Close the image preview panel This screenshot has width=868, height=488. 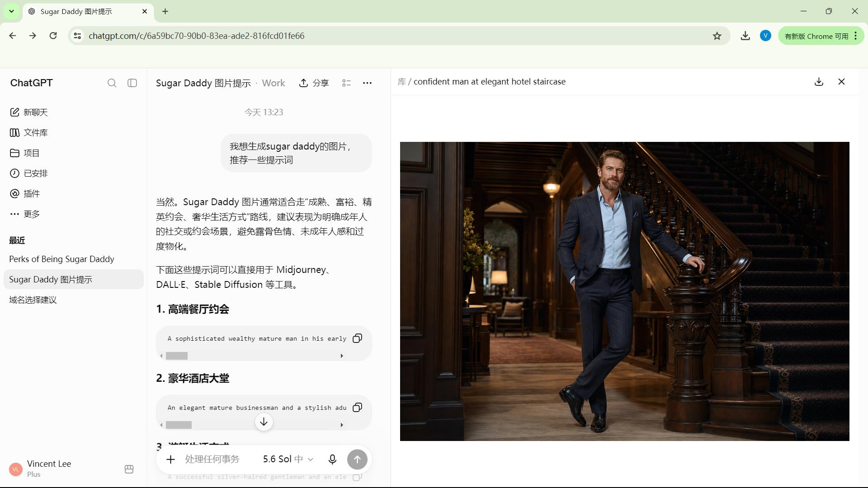[x=841, y=82]
